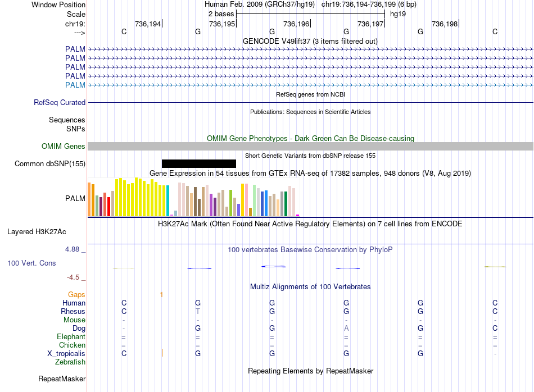The image size is (534, 392).
Task: Click the hg19 text beside scale bar
Action: tap(398, 14)
